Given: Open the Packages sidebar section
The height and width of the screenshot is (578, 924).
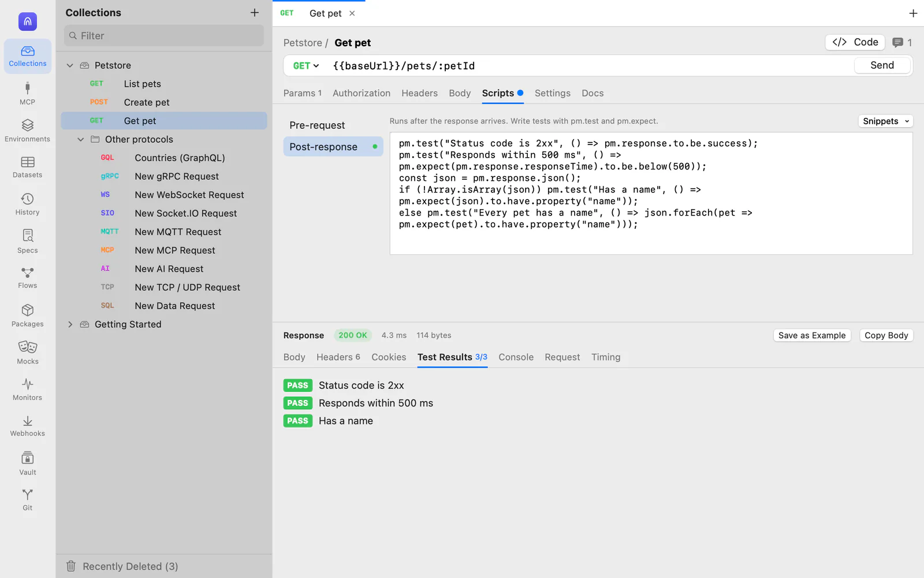Looking at the screenshot, I should 28,316.
